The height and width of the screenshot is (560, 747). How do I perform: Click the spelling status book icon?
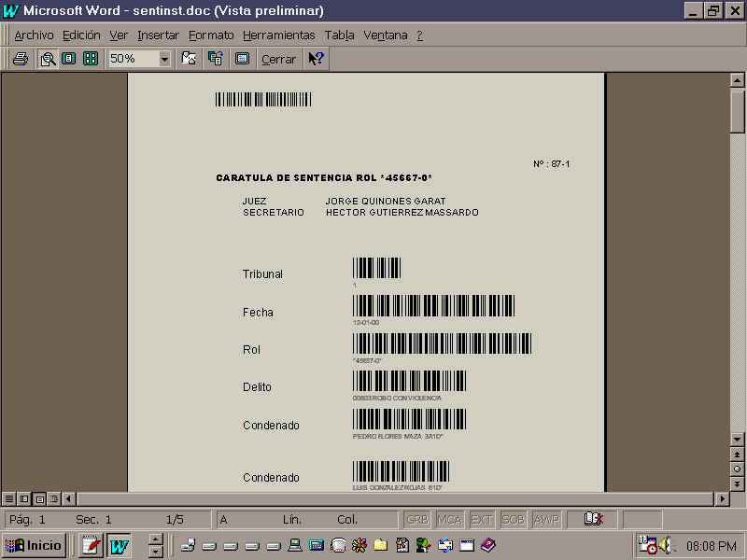coord(593,519)
